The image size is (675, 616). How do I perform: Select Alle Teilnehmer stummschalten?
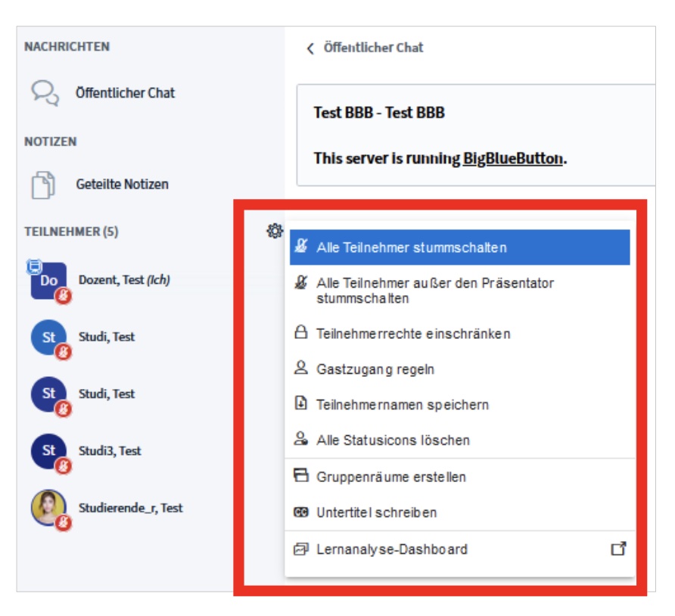(x=412, y=247)
